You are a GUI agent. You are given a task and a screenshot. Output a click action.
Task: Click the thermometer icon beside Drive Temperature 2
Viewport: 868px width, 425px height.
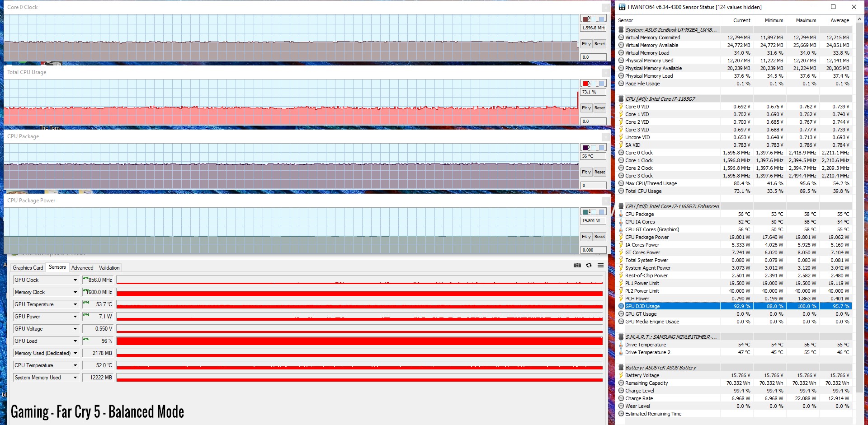pyautogui.click(x=621, y=352)
